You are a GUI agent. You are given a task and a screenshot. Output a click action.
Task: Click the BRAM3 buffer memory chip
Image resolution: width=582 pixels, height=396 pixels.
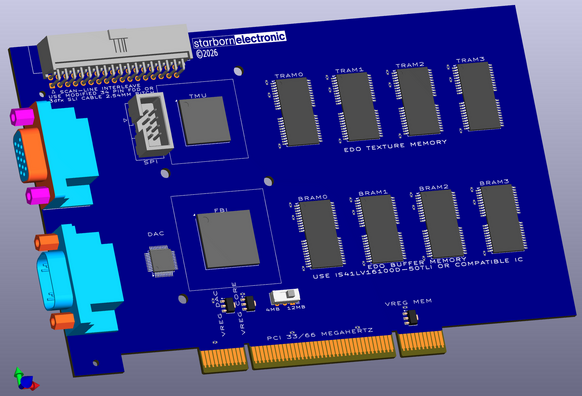pos(501,219)
